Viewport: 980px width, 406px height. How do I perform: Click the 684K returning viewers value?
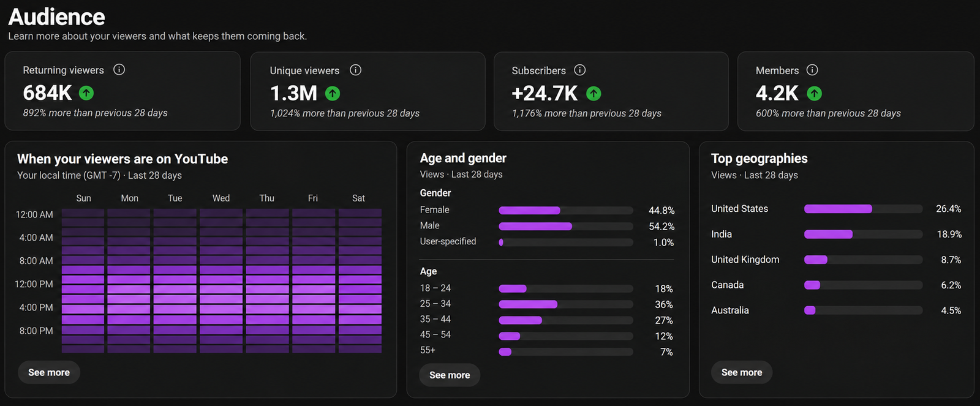click(x=47, y=93)
